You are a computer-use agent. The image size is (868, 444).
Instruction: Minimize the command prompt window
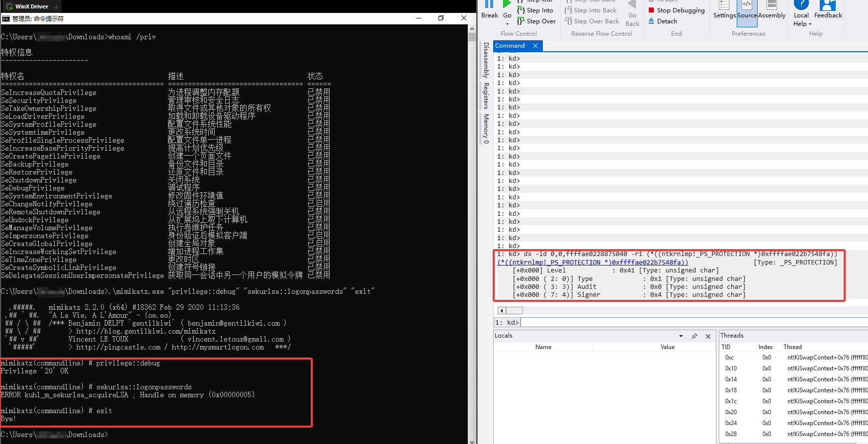[x=419, y=18]
